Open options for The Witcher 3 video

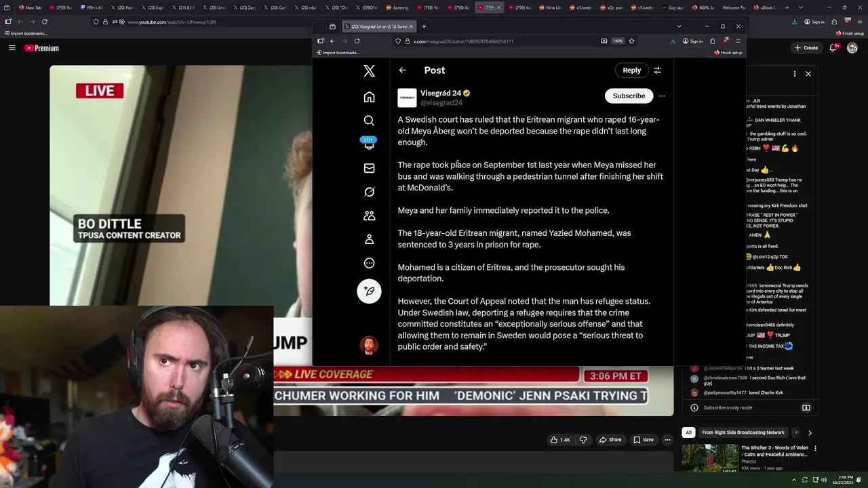point(815,449)
